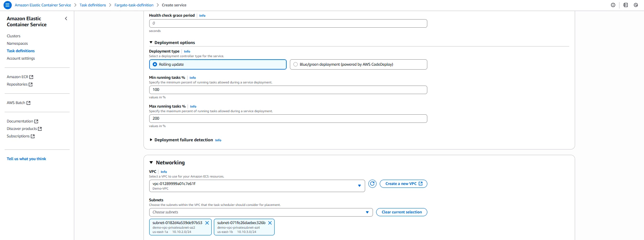Collapse the sidebar with the chevron arrow
This screenshot has width=644, height=240.
66,18
